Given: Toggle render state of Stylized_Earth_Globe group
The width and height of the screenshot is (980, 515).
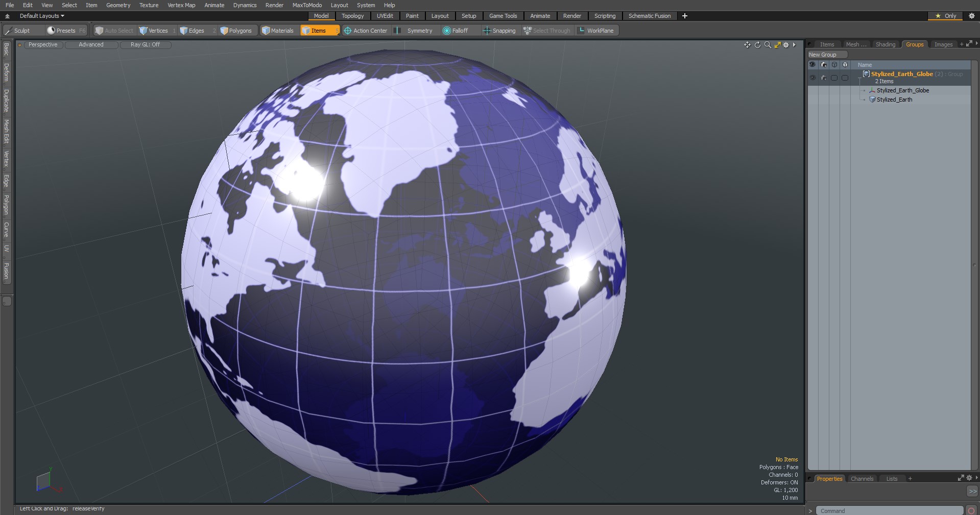Looking at the screenshot, I should pos(823,78).
